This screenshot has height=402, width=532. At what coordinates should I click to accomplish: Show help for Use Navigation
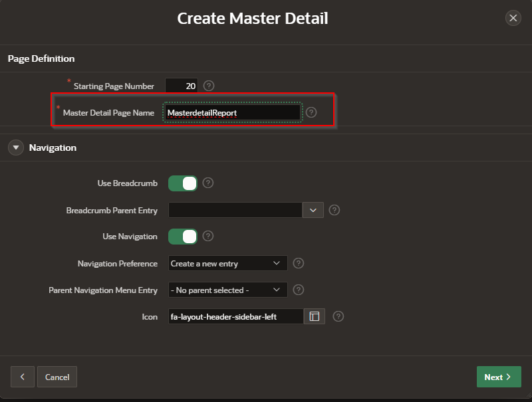208,236
